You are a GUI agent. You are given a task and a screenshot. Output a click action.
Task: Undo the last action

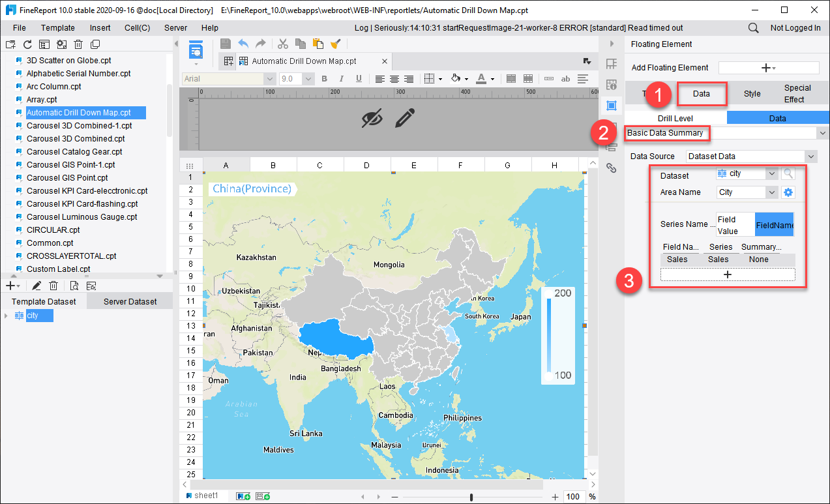coord(243,44)
